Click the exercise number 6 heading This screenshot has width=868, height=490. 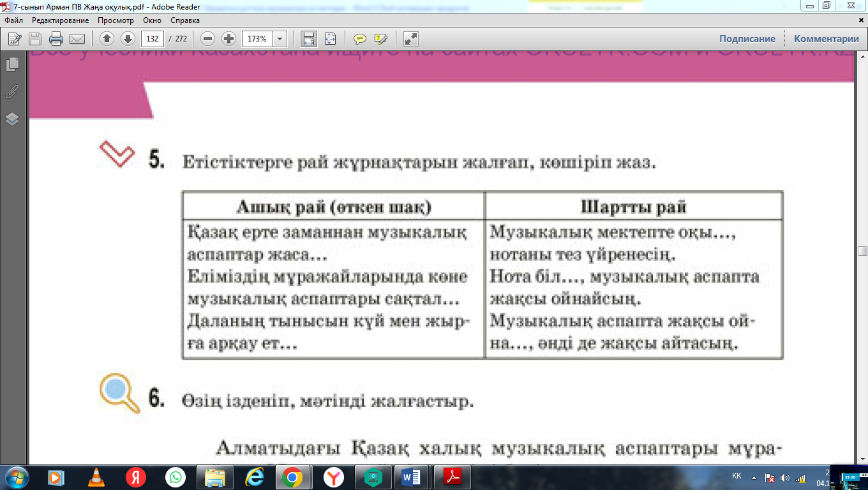pos(157,398)
